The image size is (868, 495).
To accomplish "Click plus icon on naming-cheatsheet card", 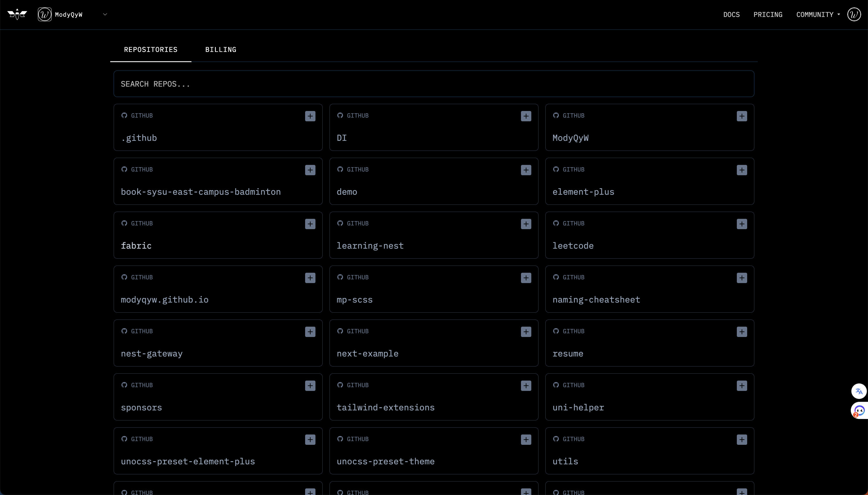I will (741, 278).
